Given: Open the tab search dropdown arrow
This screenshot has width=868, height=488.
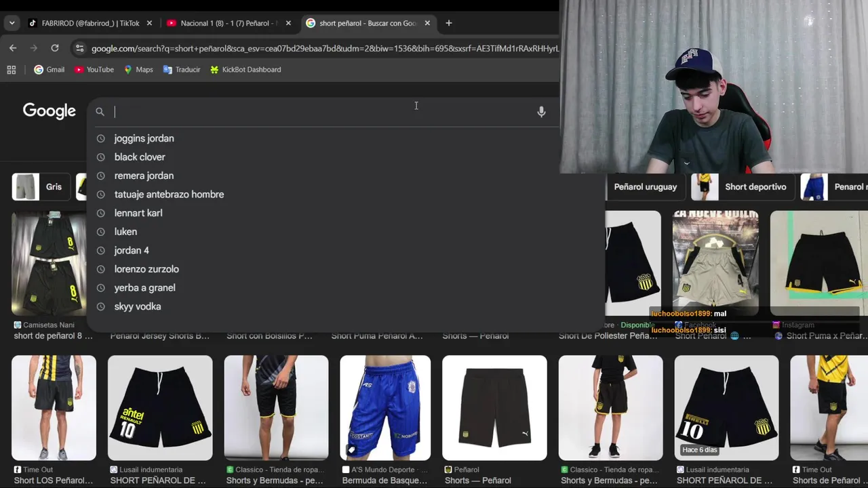Looking at the screenshot, I should (12, 23).
